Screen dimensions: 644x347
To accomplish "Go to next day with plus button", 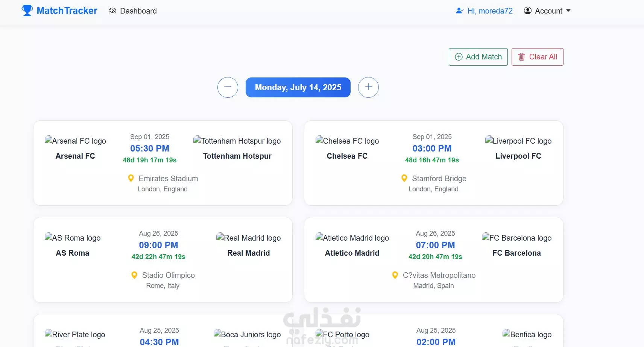I will click(368, 87).
